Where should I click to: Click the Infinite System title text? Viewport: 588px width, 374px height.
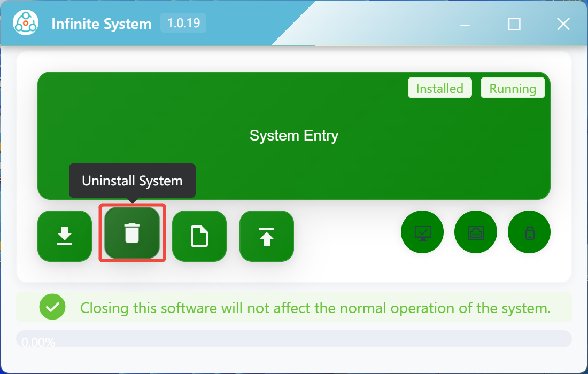[102, 24]
